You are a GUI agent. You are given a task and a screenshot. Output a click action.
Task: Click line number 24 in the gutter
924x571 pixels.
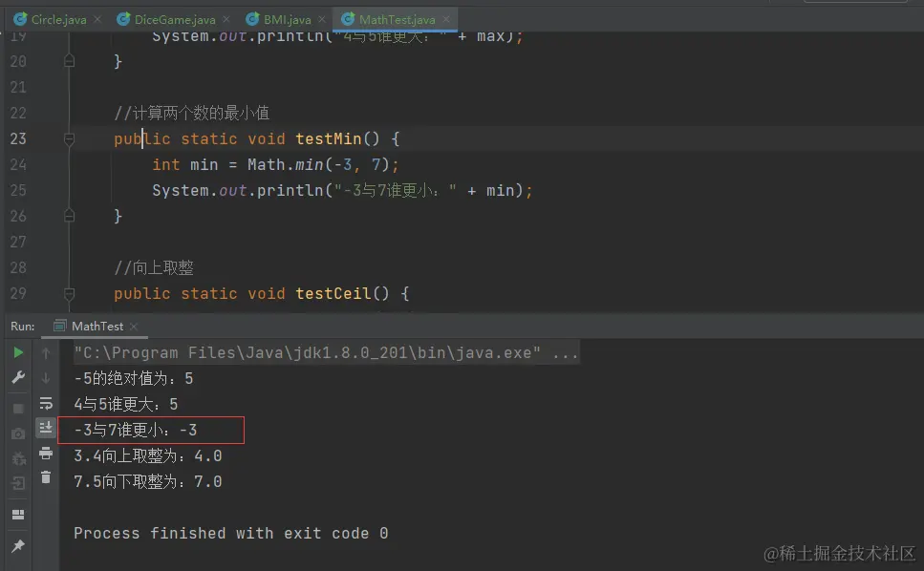(x=18, y=165)
